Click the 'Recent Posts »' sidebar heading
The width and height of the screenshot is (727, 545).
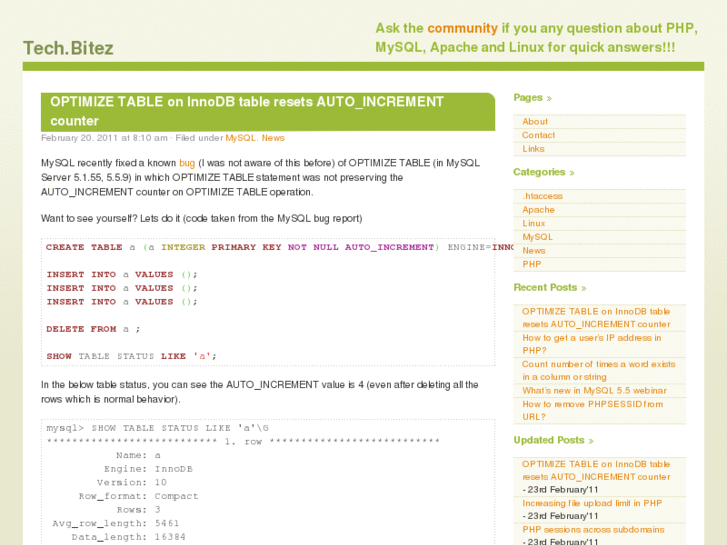pyautogui.click(x=549, y=288)
